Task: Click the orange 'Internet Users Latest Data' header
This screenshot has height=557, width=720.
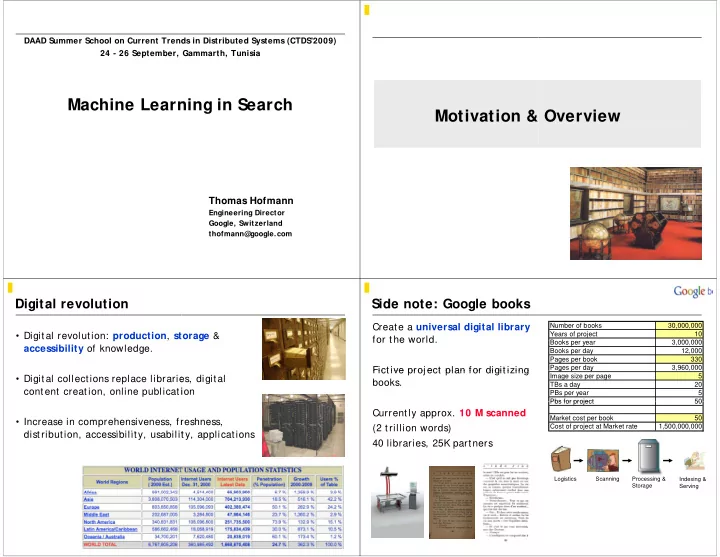Action: coord(232,482)
